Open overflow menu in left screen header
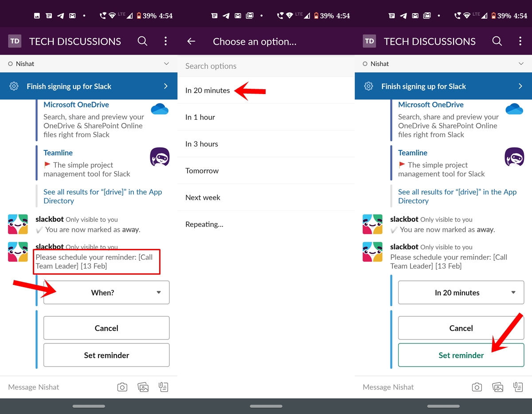Viewport: 532px width, 414px height. [165, 41]
